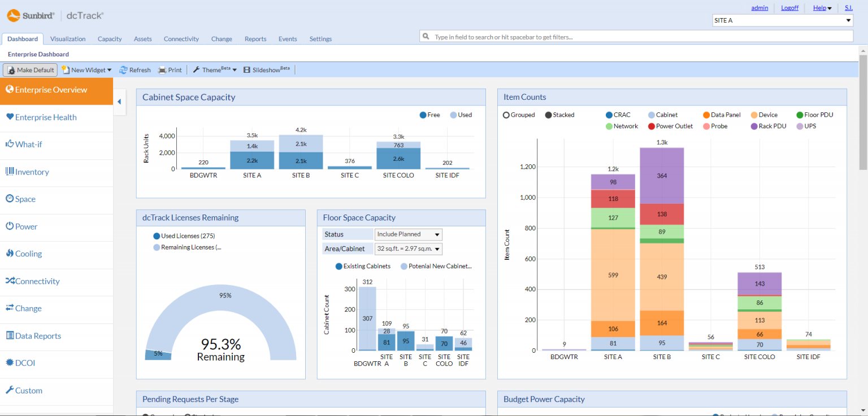The image size is (868, 416).
Task: Select the Reports tab
Action: 255,39
